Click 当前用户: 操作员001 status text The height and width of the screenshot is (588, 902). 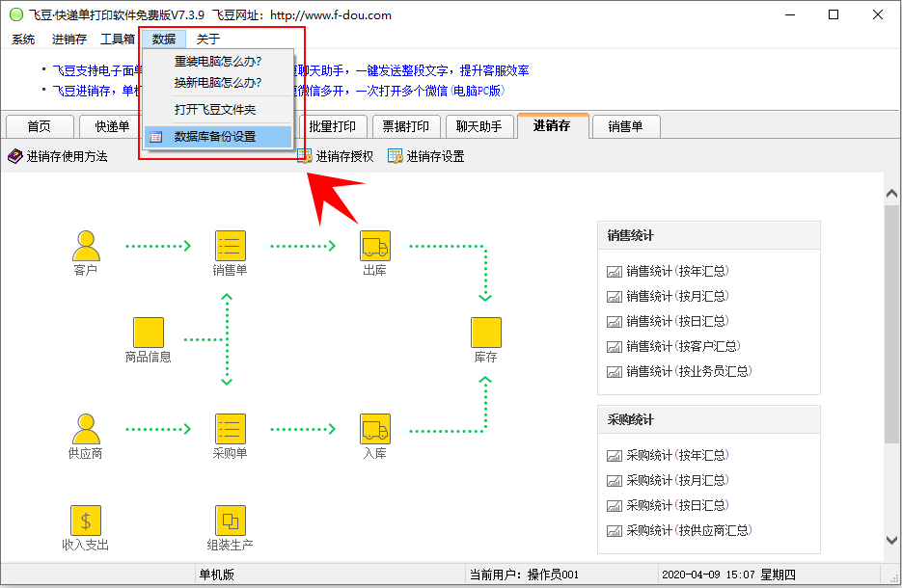[524, 575]
